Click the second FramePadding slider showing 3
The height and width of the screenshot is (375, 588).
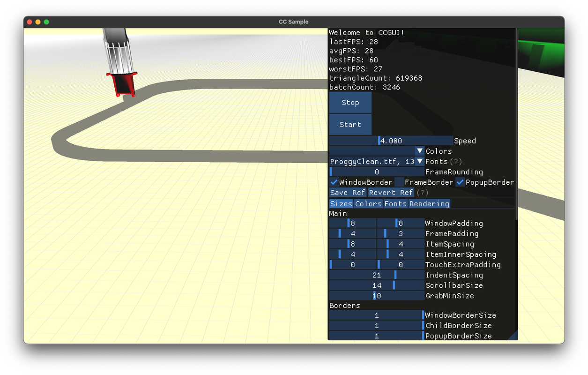(x=401, y=233)
